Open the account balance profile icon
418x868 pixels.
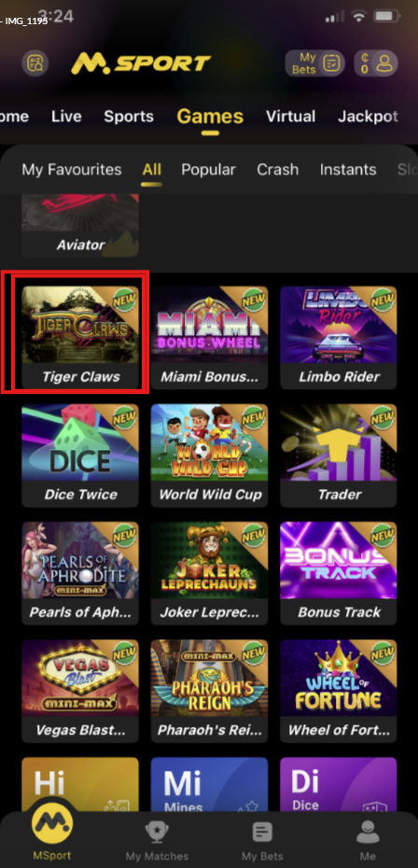pos(376,63)
